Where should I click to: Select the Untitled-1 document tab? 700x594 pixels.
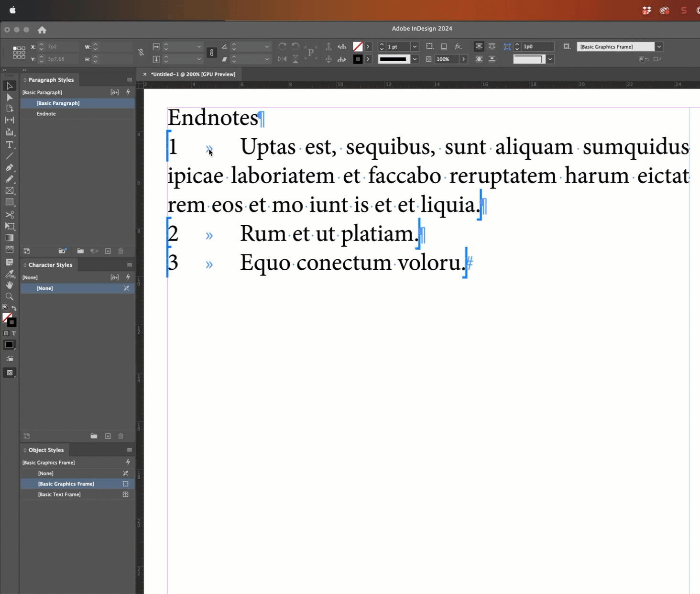pos(193,74)
